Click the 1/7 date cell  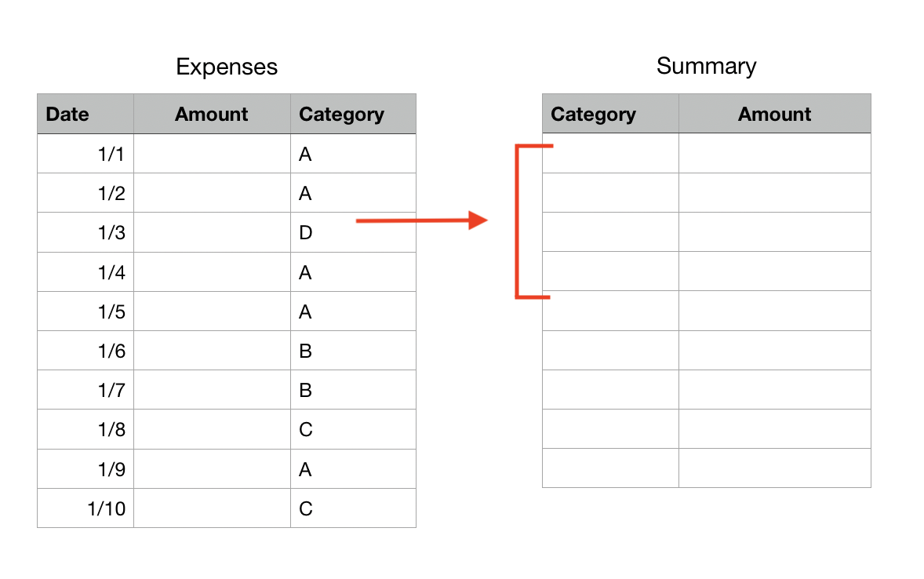pos(85,390)
